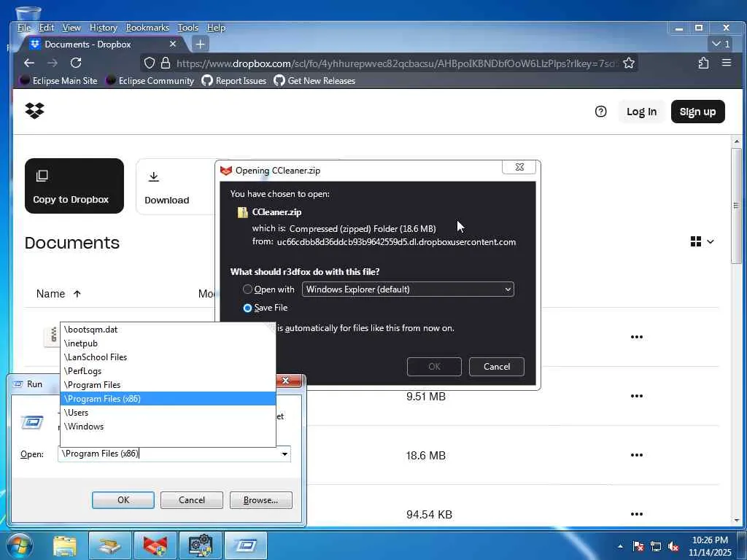Open Eclipse Community bookmark
Image resolution: width=747 pixels, height=560 pixels.
pyautogui.click(x=150, y=80)
